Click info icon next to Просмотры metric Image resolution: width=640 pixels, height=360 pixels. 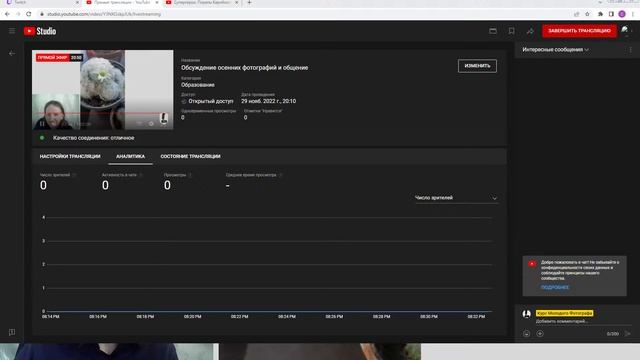click(x=190, y=175)
